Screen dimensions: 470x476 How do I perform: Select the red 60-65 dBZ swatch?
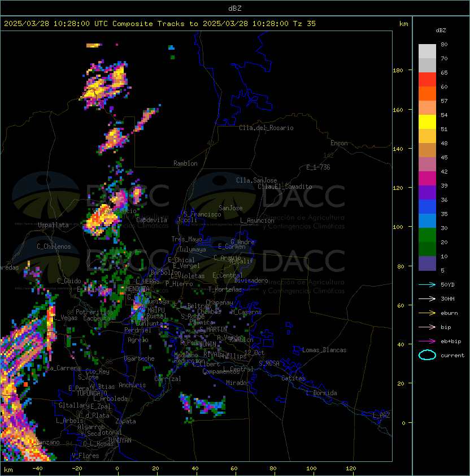[x=427, y=80]
